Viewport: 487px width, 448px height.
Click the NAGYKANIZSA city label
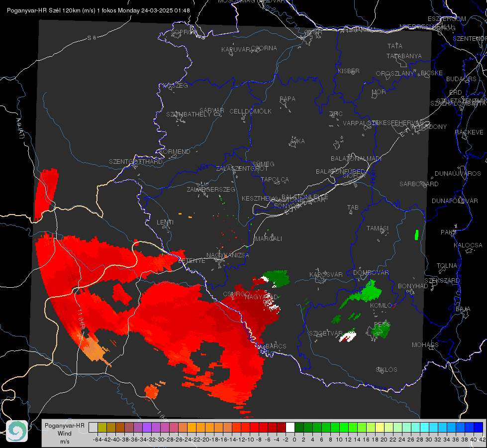[x=228, y=255]
